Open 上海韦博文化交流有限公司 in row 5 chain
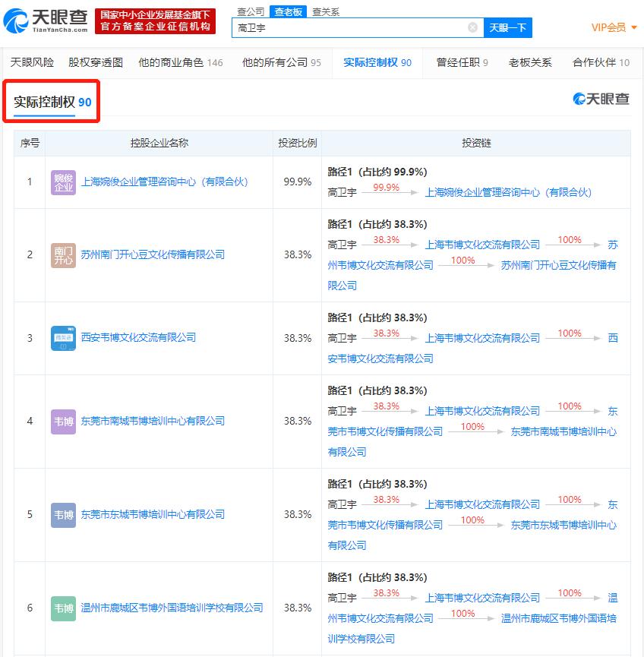 (482, 505)
